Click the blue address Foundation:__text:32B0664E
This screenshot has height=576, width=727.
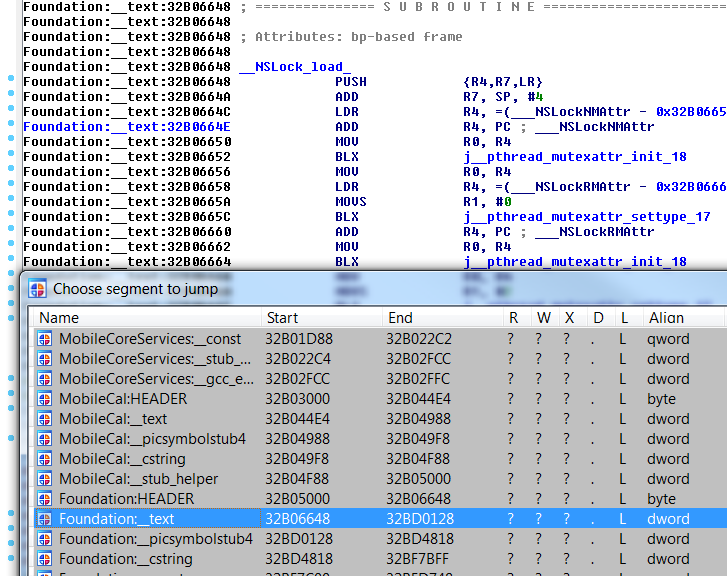127,127
